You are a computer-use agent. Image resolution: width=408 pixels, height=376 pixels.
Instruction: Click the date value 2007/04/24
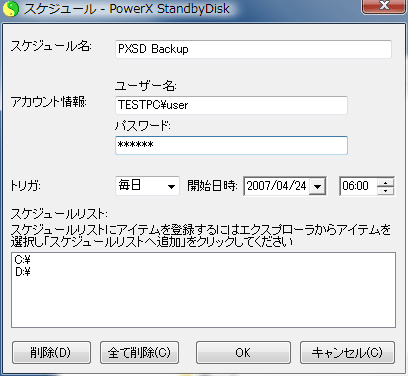(x=276, y=186)
